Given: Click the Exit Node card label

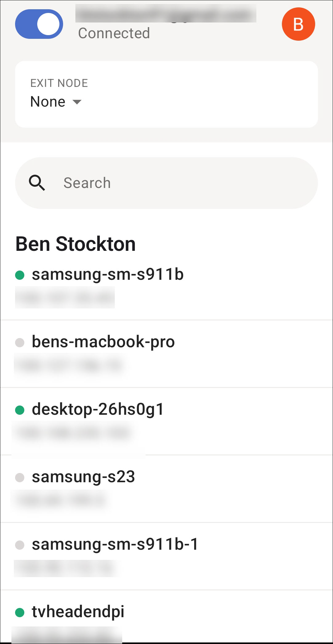Looking at the screenshot, I should pyautogui.click(x=59, y=83).
